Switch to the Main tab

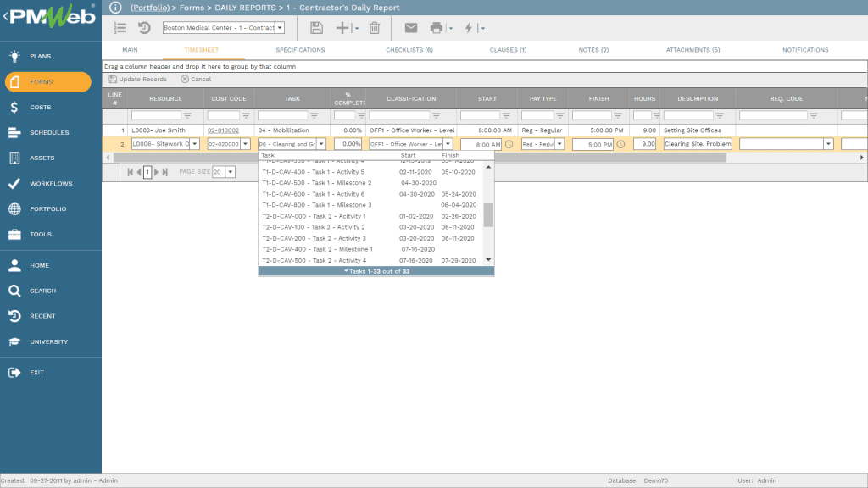pos(130,50)
